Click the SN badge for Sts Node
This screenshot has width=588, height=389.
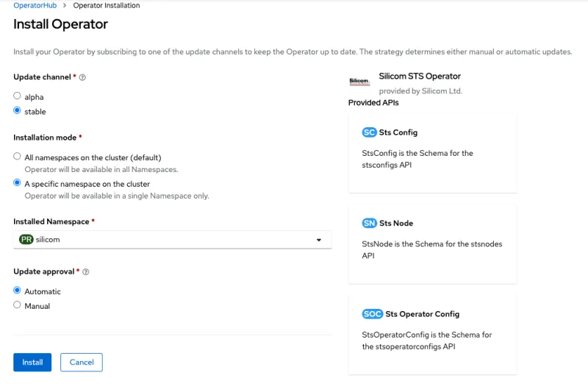369,223
